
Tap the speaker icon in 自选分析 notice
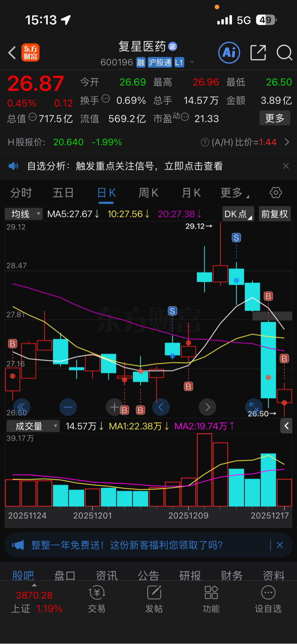14,166
